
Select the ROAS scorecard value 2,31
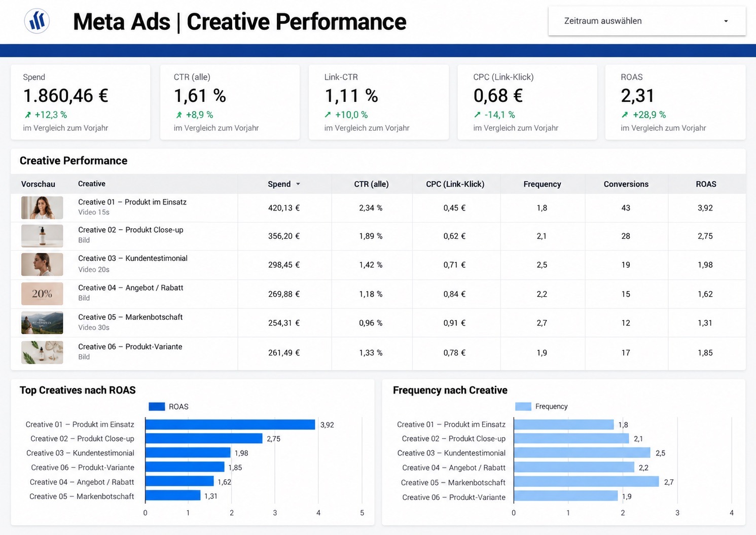[637, 96]
